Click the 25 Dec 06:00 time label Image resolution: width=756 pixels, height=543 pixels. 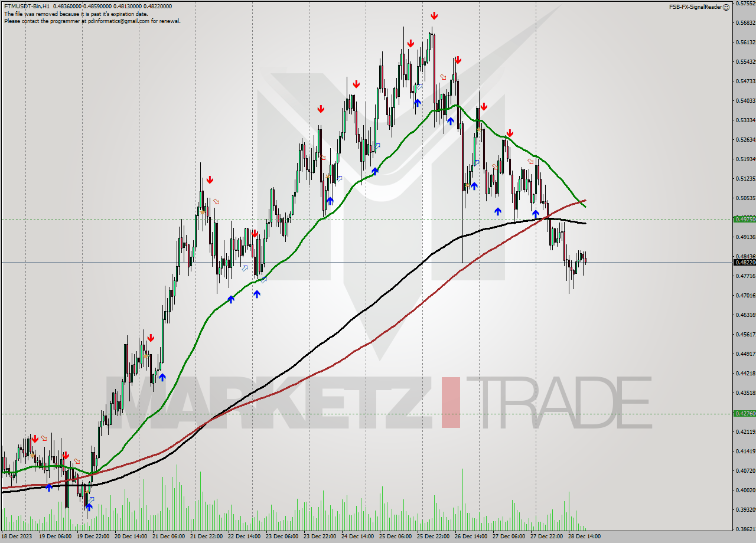coord(395,537)
